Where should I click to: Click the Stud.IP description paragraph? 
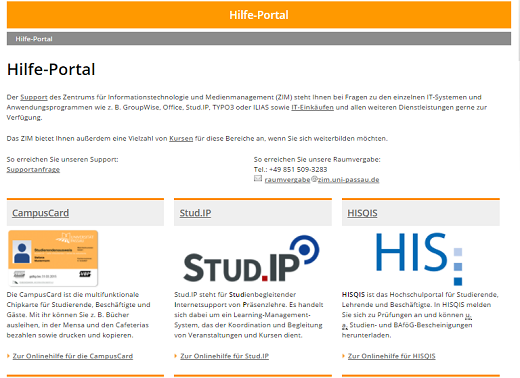(x=249, y=315)
